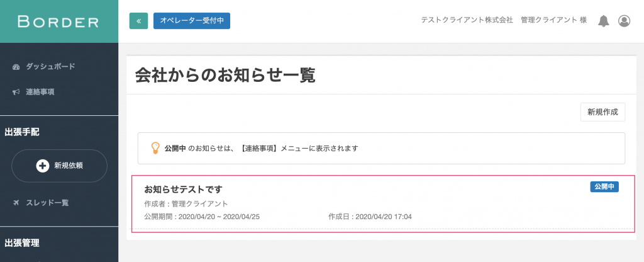Create a new notice with 新規作成
The image size is (644, 262).
coord(602,112)
